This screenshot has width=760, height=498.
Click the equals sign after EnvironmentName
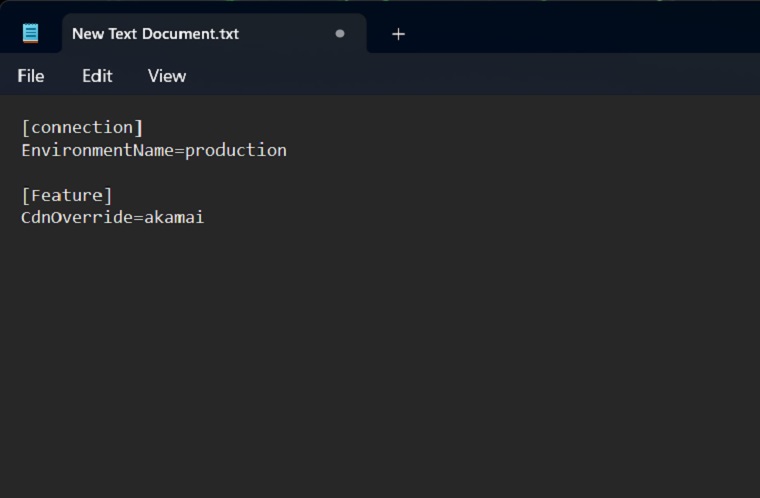coord(180,150)
